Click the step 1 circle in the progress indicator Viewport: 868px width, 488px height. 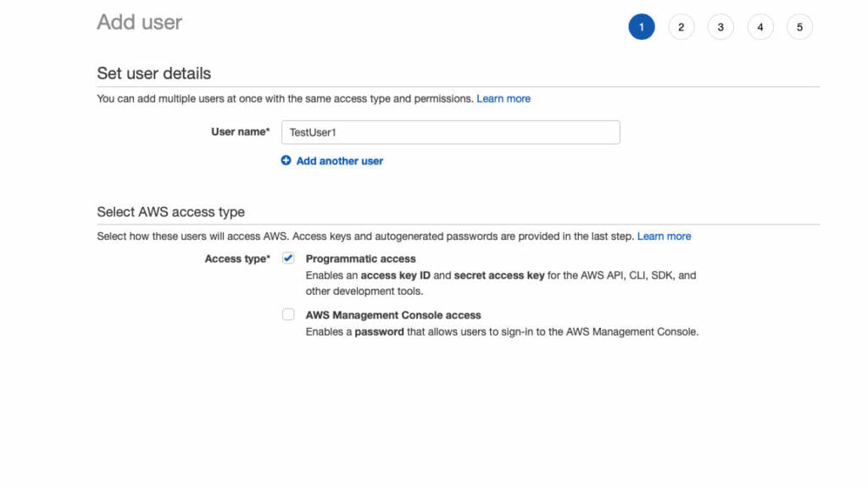(642, 26)
